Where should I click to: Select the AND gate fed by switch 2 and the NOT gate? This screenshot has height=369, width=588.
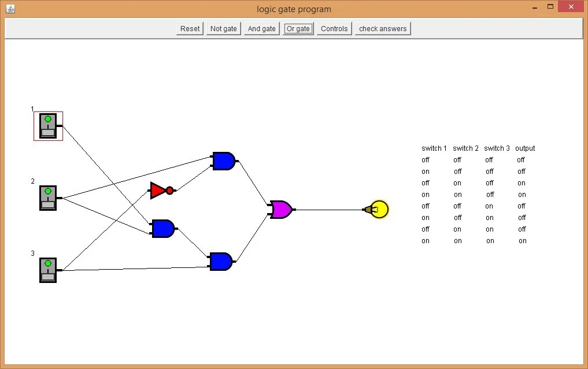click(x=224, y=161)
